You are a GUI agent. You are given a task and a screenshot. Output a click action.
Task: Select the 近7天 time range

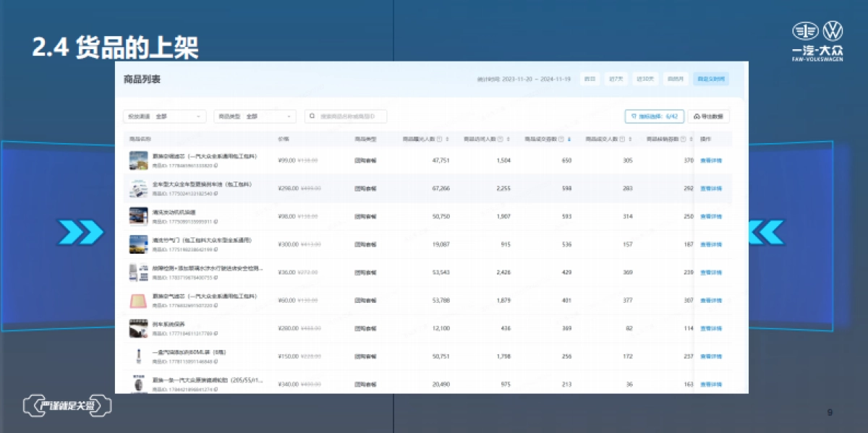(616, 79)
